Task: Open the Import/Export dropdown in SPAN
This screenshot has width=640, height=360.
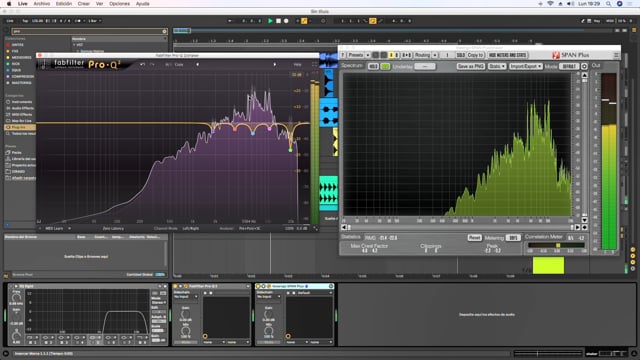Action: pos(526,66)
